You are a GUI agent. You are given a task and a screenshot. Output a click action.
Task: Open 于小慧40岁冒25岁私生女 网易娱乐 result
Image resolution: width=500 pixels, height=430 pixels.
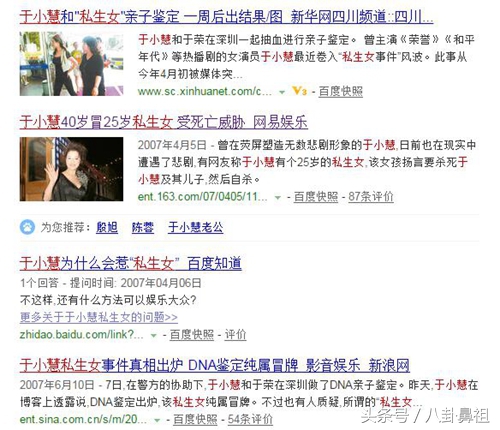click(x=163, y=122)
